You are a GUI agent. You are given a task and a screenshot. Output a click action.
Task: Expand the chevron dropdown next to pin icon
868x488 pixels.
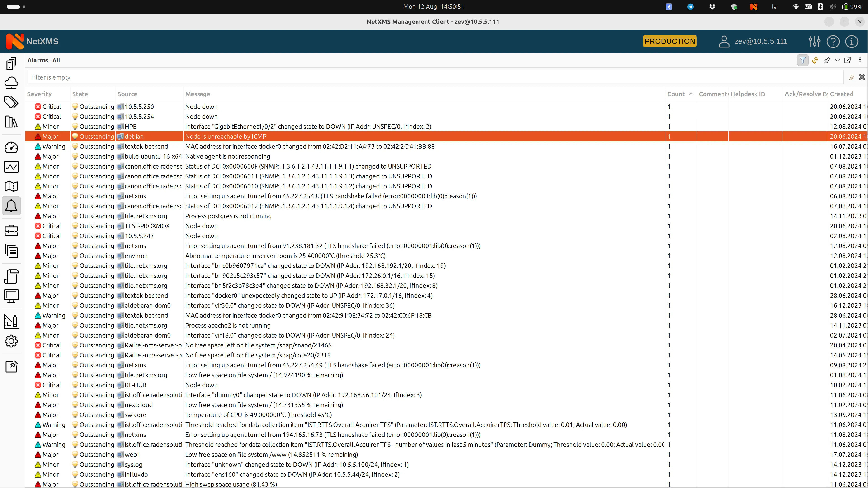pyautogui.click(x=838, y=60)
